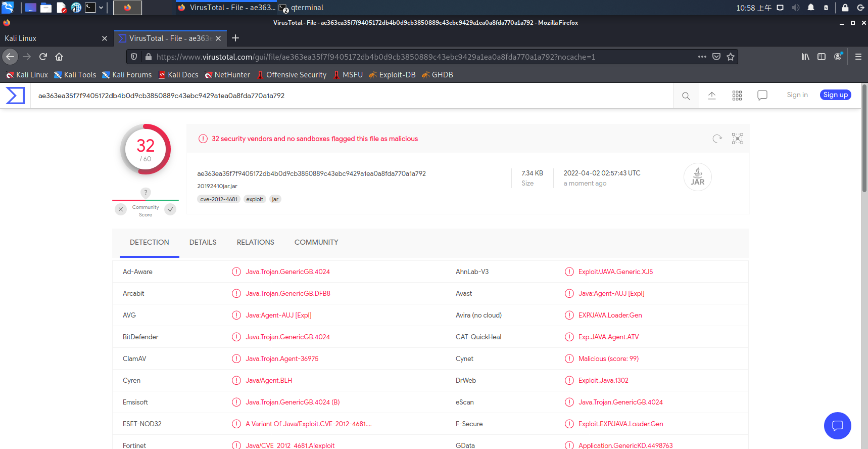The image size is (868, 449).
Task: Reanalyze the file with the refresh icon
Action: 717,139
